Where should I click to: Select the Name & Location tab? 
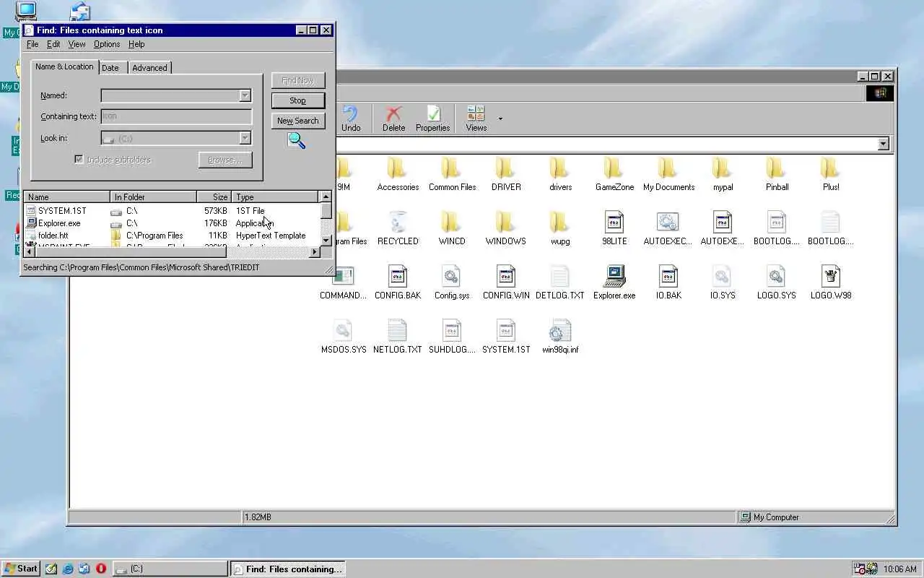click(x=64, y=66)
